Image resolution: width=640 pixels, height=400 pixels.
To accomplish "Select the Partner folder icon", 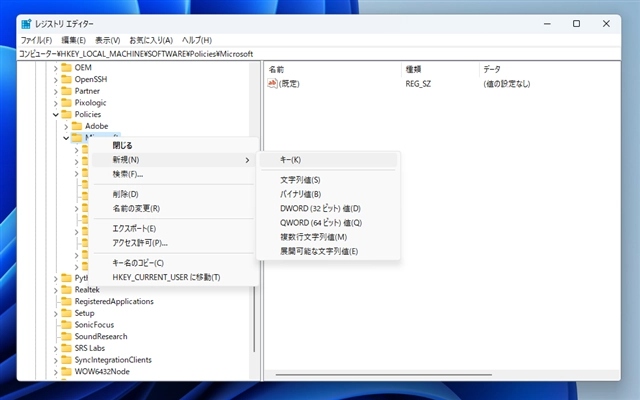I will pos(66,91).
